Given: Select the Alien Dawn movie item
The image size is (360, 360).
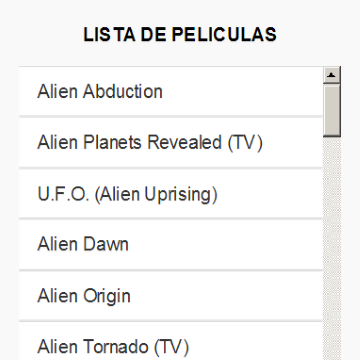Looking at the screenshot, I should click(x=171, y=244).
